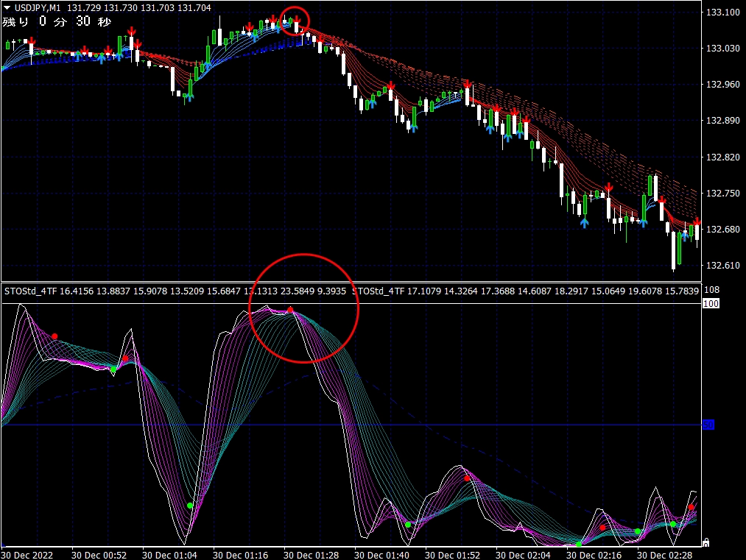
Task: Click the 100 level label on indicator scale
Action: (x=711, y=303)
